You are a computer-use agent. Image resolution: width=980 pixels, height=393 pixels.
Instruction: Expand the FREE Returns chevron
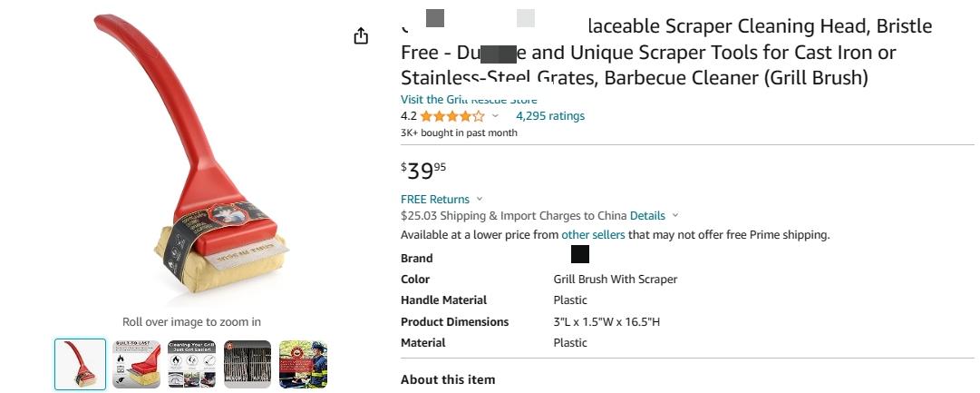(480, 199)
